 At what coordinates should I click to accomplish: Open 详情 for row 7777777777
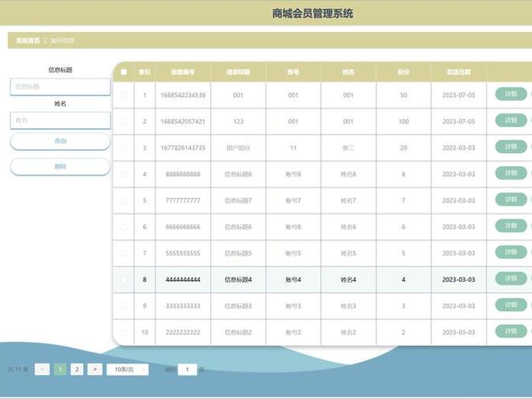tap(511, 199)
